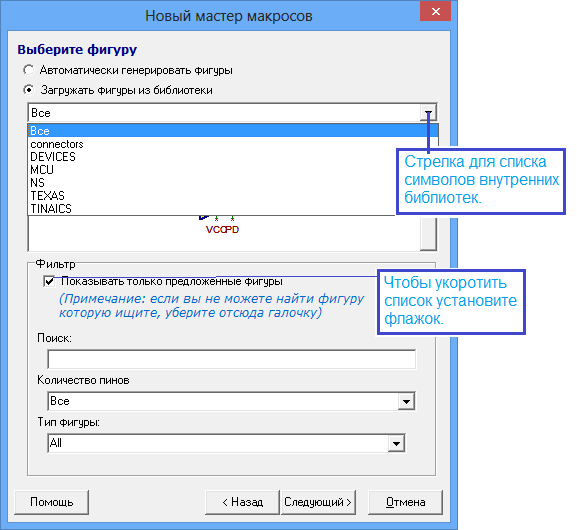Select TEXAS library in the list
The image size is (577, 530).
tap(233, 195)
